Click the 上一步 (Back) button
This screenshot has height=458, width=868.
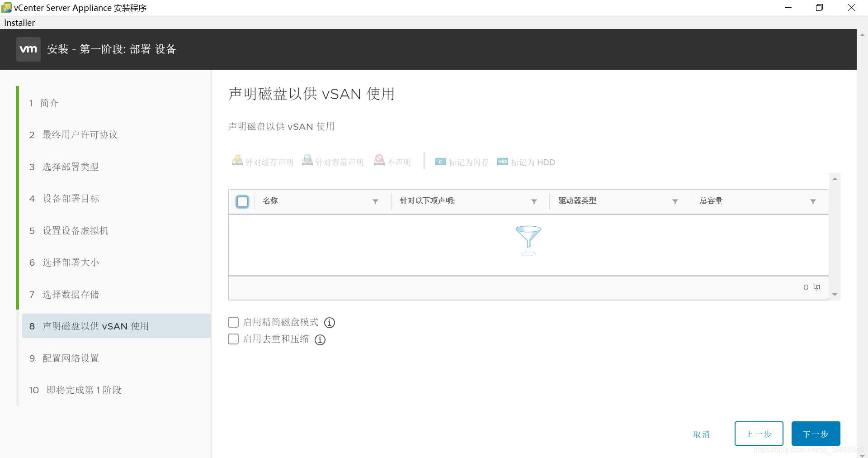759,434
